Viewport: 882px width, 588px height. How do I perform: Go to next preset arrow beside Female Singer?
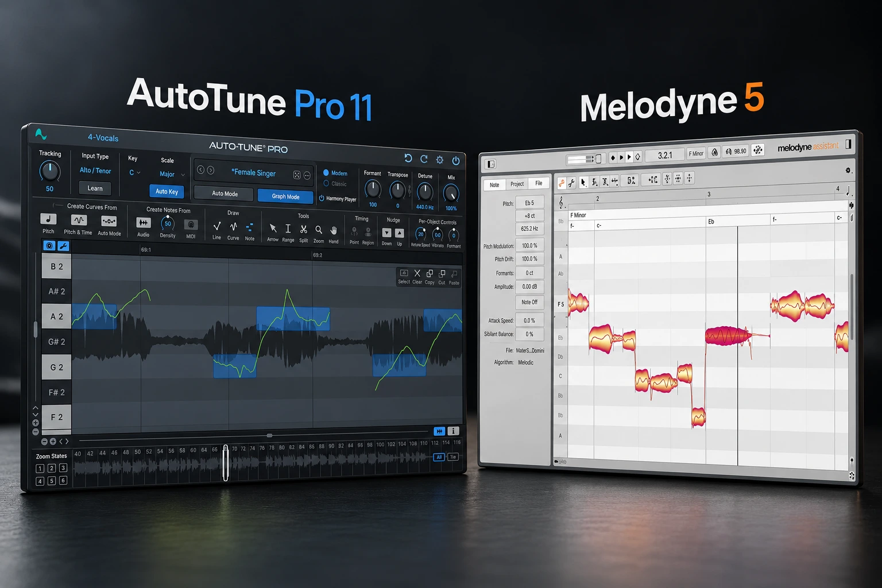point(211,170)
